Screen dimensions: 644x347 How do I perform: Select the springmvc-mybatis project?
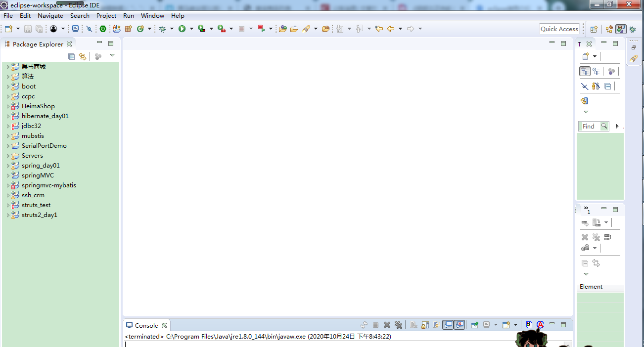tap(49, 185)
